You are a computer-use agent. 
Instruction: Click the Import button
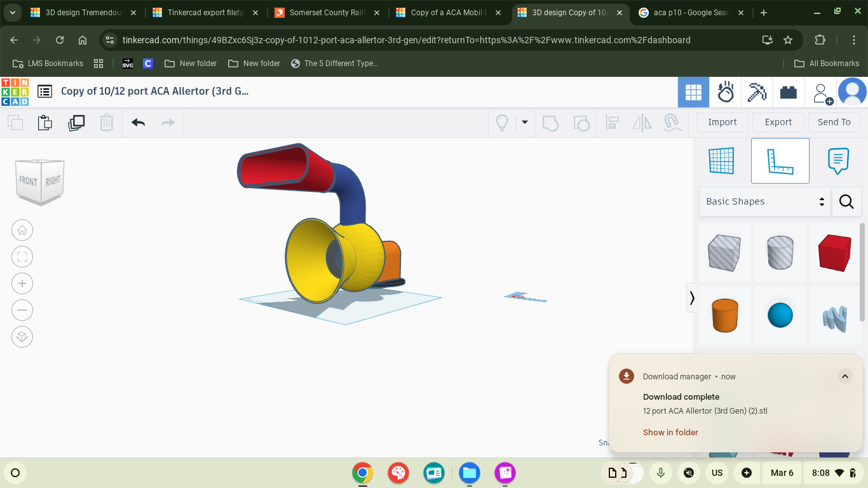click(x=722, y=122)
